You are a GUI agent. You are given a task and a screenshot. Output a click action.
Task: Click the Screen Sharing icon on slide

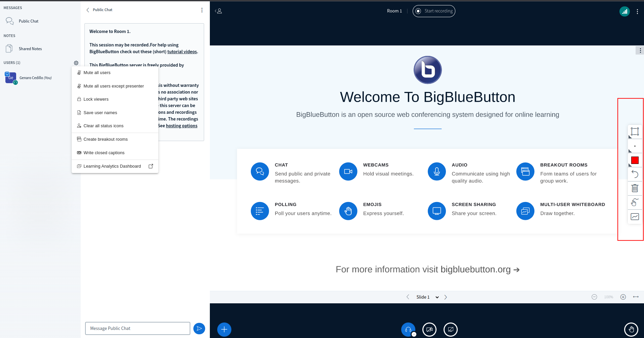437,211
